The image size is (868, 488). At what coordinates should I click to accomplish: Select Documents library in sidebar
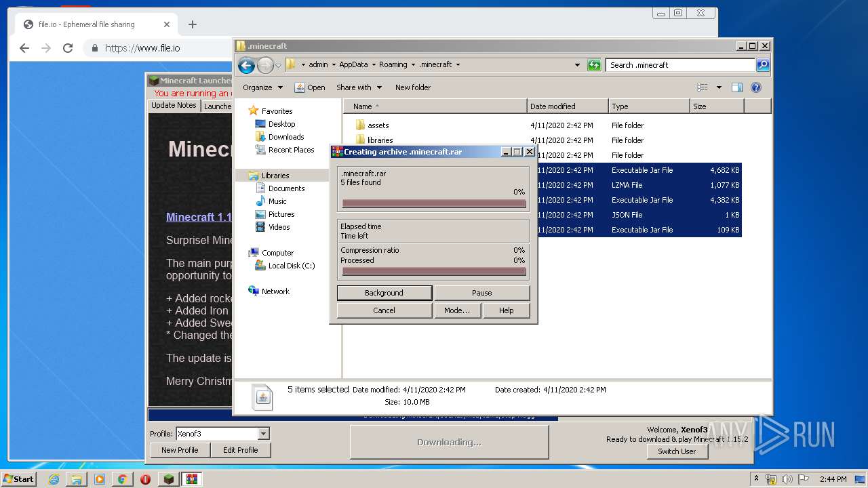(286, 188)
